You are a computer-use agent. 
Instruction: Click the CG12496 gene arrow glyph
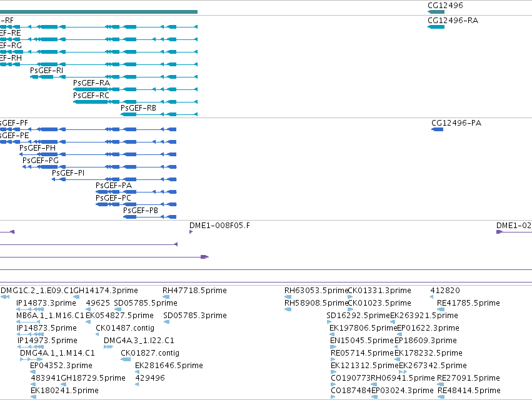click(x=436, y=12)
